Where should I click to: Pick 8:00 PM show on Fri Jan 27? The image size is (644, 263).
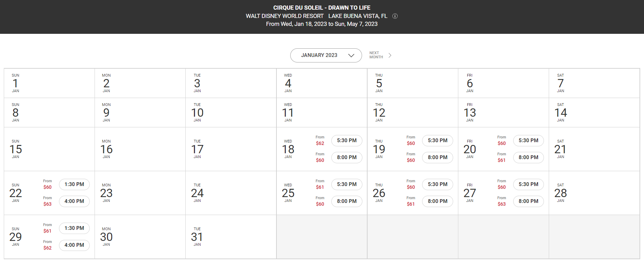(x=528, y=201)
